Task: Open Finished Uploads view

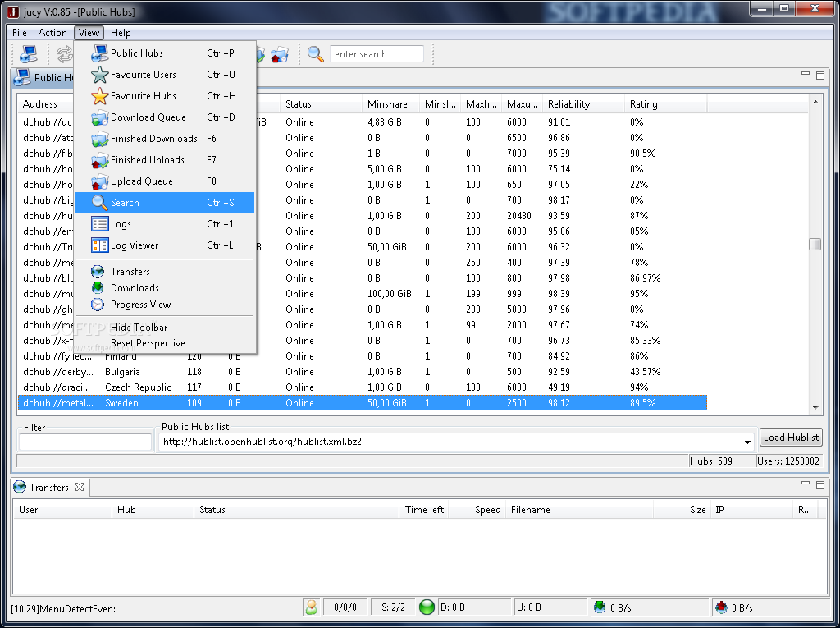Action: pyautogui.click(x=165, y=160)
